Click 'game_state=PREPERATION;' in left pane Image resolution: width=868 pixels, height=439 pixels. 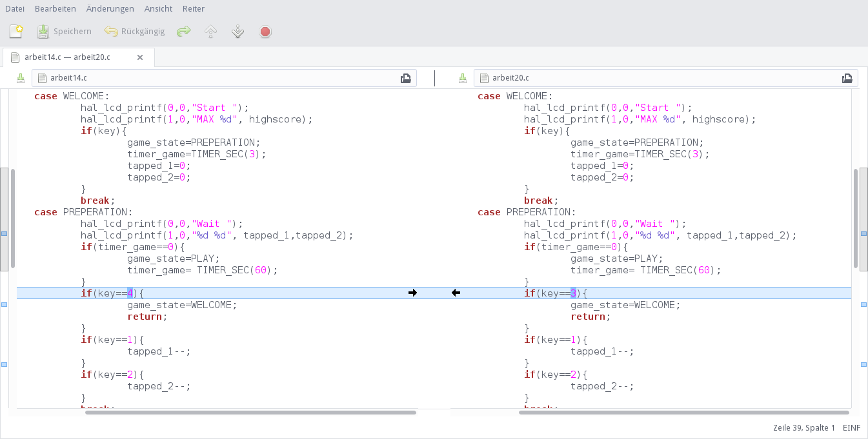[x=194, y=142]
